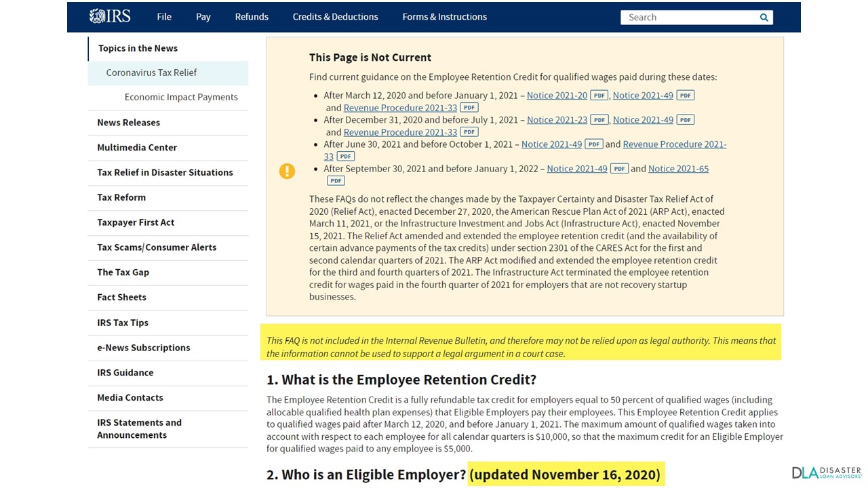Open the PDF beside Notice 2021-65
This screenshot has width=868, height=488.
click(335, 180)
